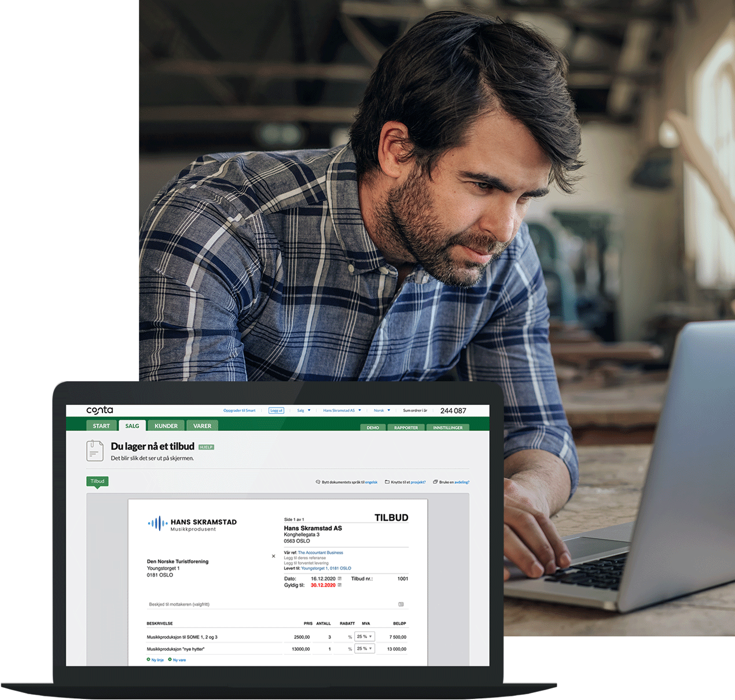735x700 pixels.
Task: Click the template icon in message field
Action: [401, 604]
